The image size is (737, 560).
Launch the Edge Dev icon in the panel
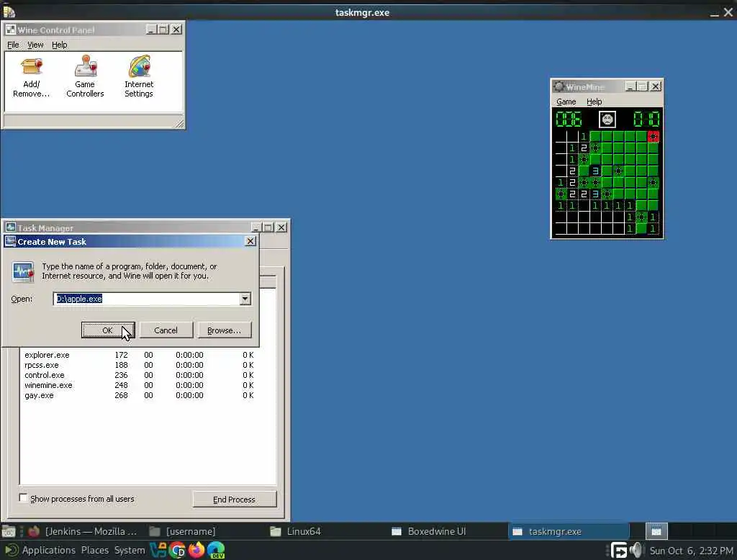tap(216, 550)
